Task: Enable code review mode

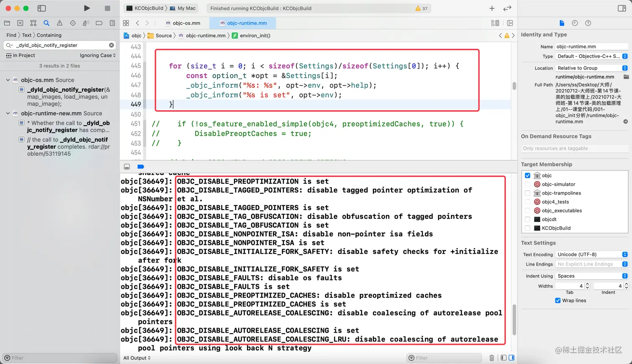Action: coord(507,8)
